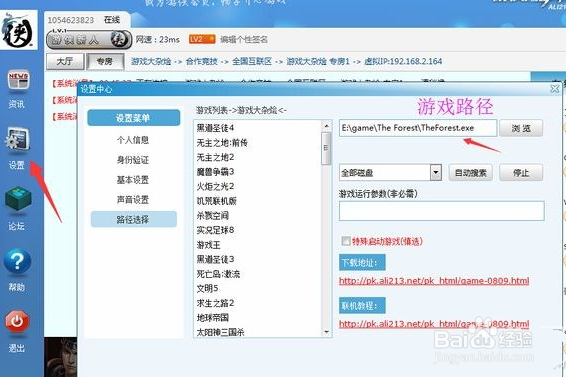The image size is (566, 377).
Task: Open the 全部磁盘 drive dropdown
Action: click(436, 173)
